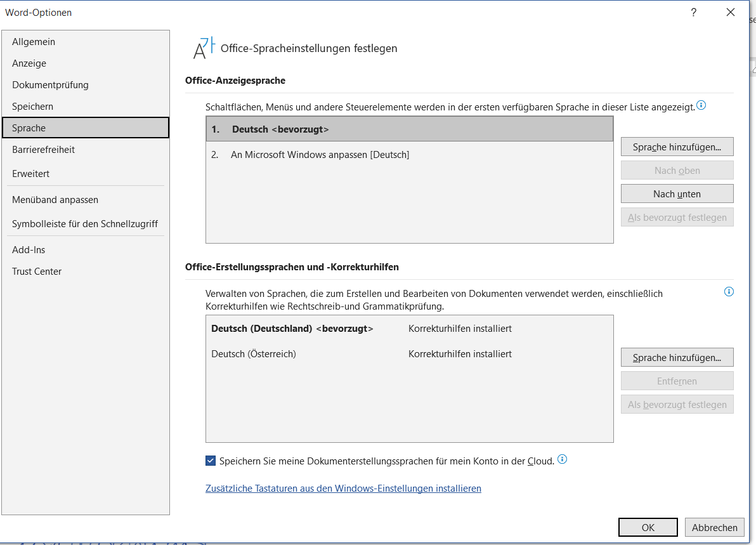Click the disabled Nach oben button
The height and width of the screenshot is (545, 756).
(677, 170)
